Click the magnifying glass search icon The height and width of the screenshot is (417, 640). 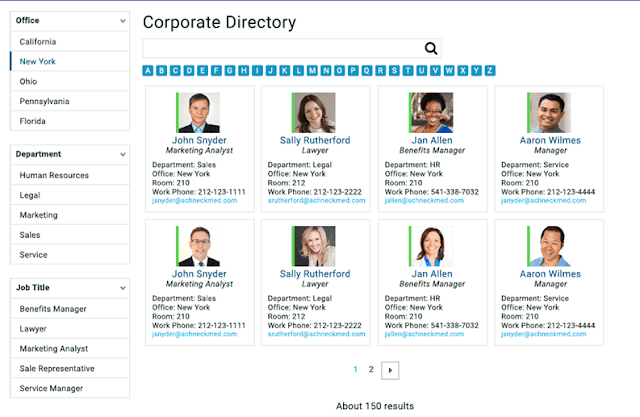click(x=431, y=49)
